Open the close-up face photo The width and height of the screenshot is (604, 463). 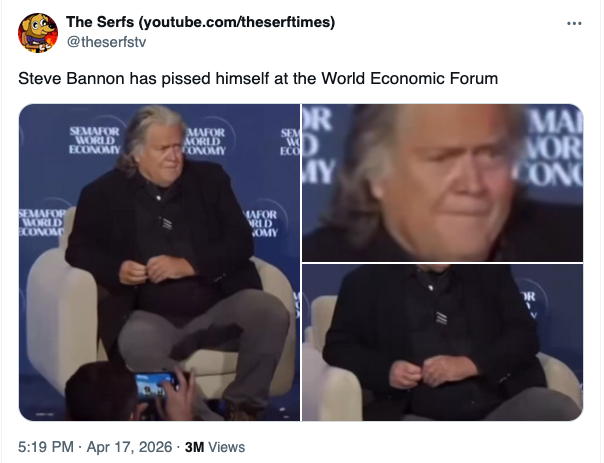[442, 183]
